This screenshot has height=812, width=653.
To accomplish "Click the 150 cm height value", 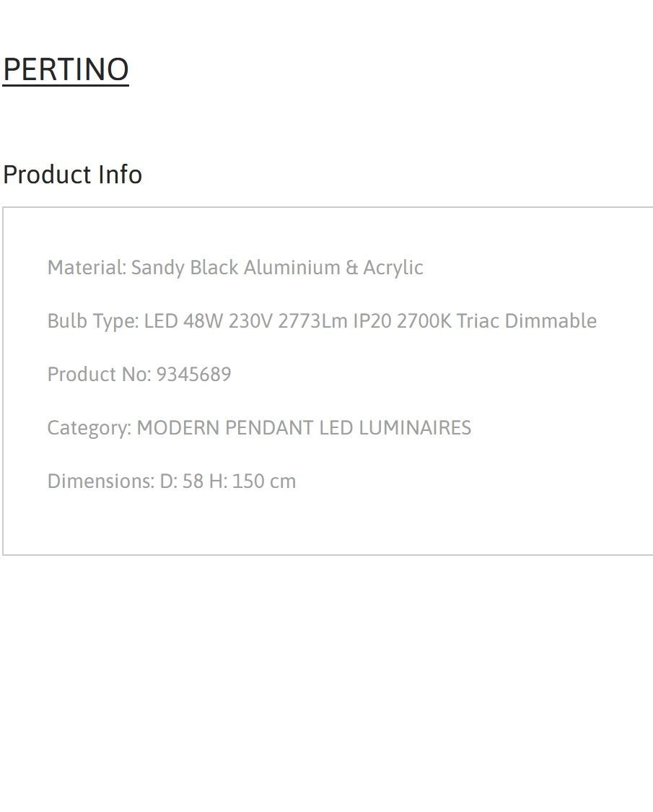I will pos(263,481).
